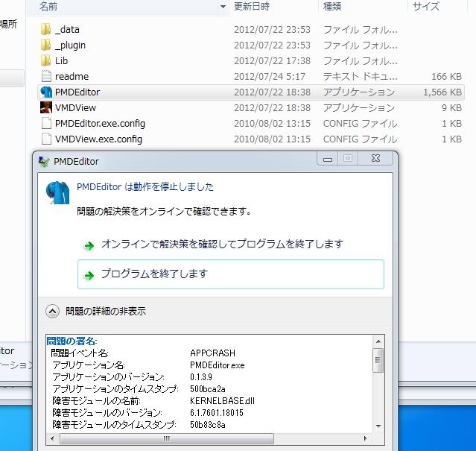Click the 2012/07/24 5:17 date cell
The image size is (476, 451).
(269, 76)
